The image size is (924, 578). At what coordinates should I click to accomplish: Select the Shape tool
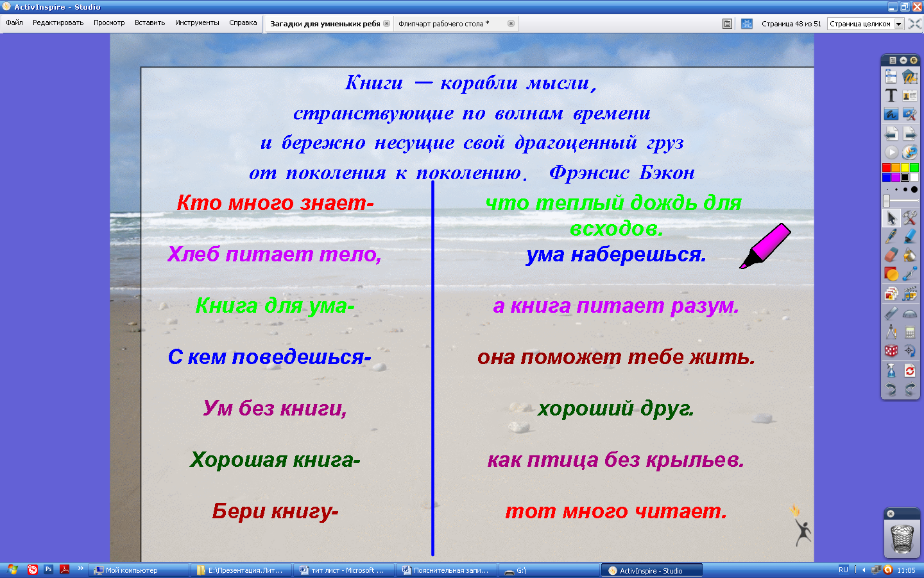click(x=891, y=274)
